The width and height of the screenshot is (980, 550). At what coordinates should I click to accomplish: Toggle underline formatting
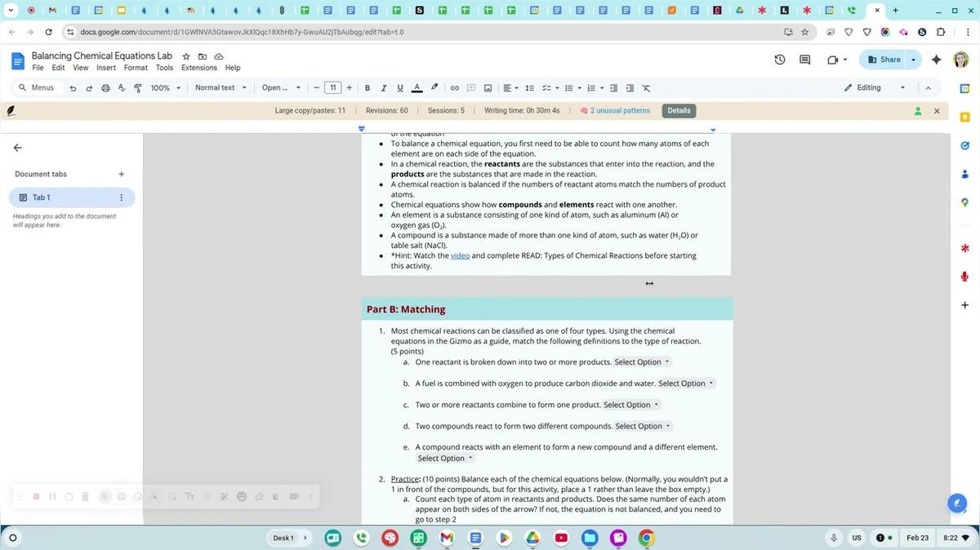tap(399, 88)
